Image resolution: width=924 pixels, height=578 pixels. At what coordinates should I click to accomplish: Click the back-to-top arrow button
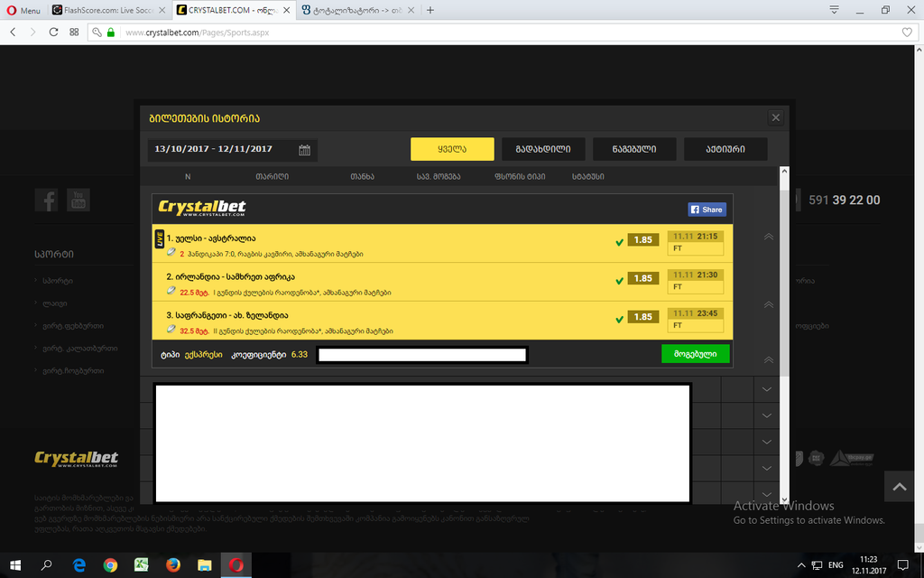click(900, 487)
